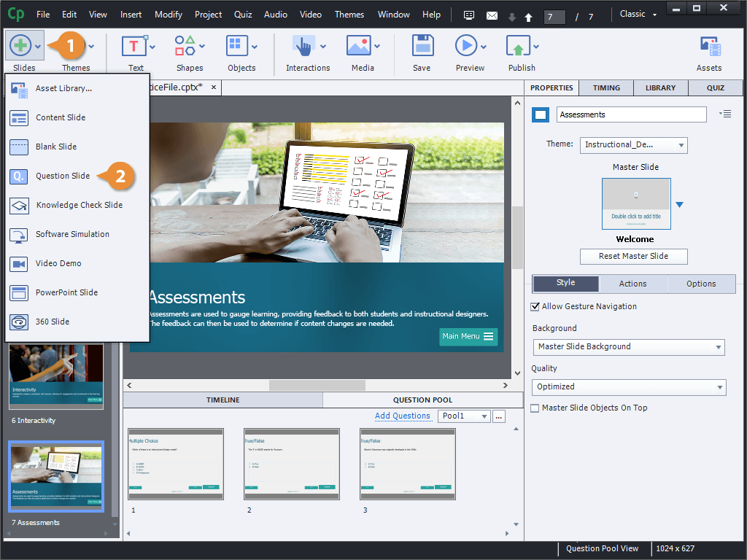The height and width of the screenshot is (560, 747).
Task: Click the slide name field containing Assessments
Action: pos(631,114)
